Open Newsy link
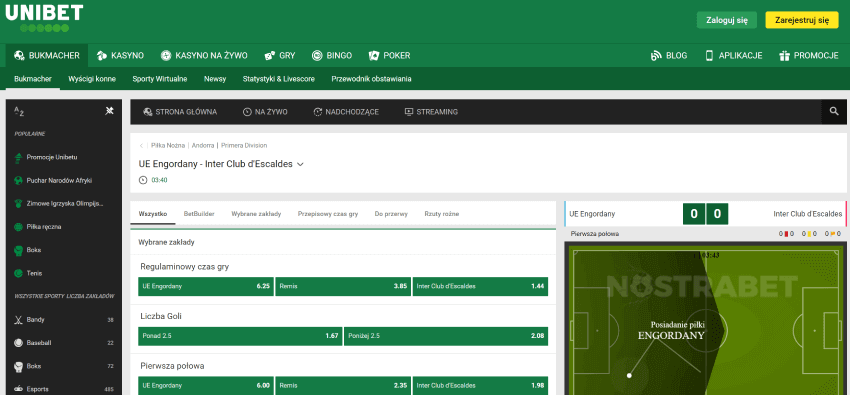 [x=215, y=79]
